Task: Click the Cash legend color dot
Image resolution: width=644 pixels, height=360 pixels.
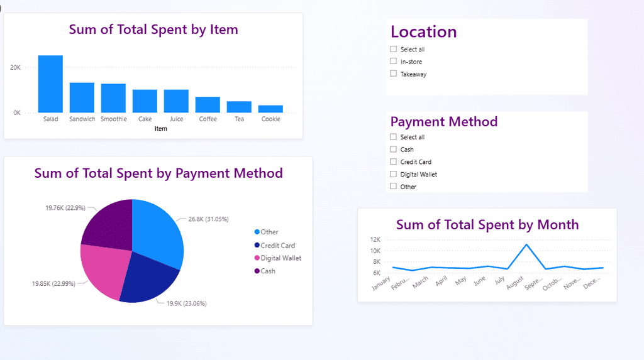Action: [257, 271]
